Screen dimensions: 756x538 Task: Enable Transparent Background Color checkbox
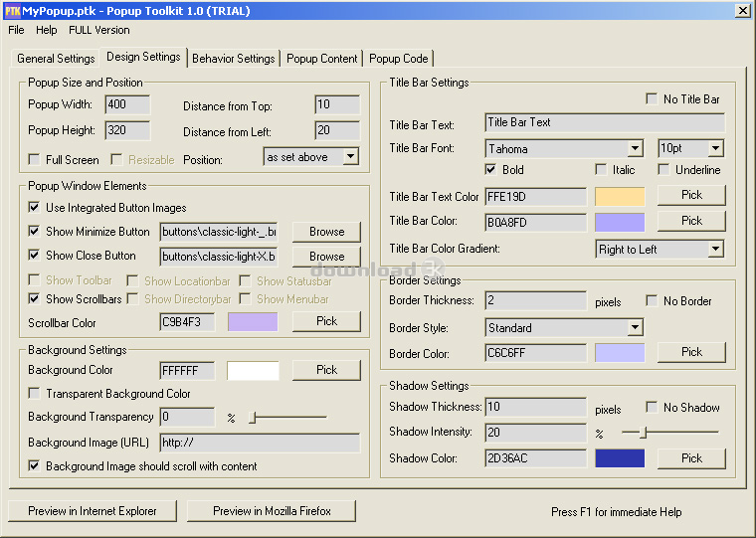tap(34, 394)
